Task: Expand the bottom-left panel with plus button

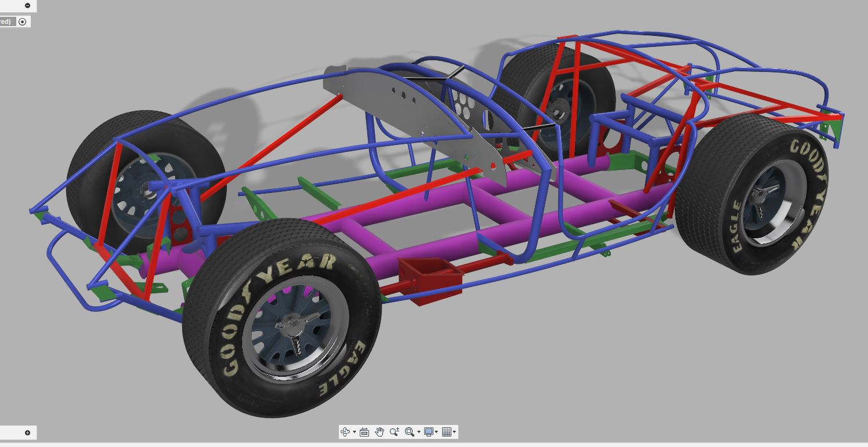Action: [27, 433]
